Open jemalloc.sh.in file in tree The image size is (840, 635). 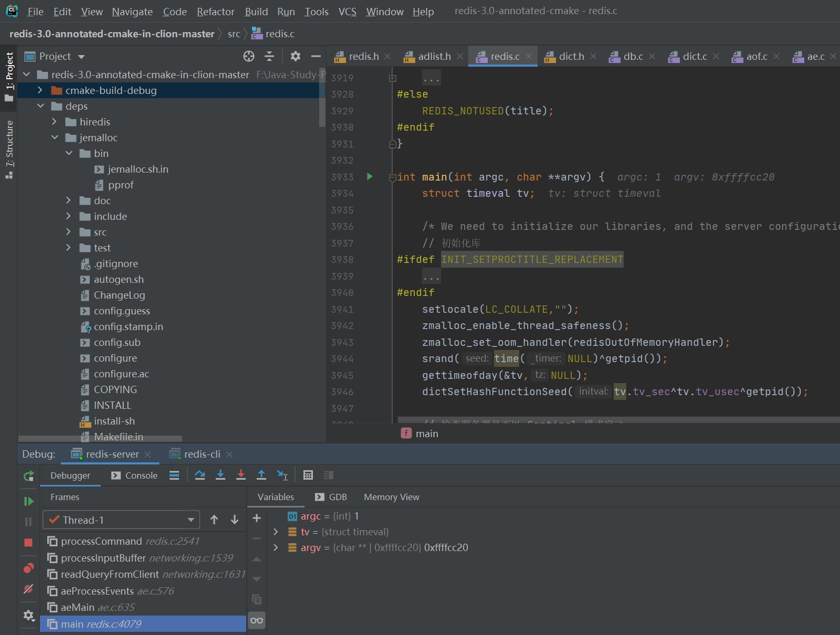(x=138, y=169)
